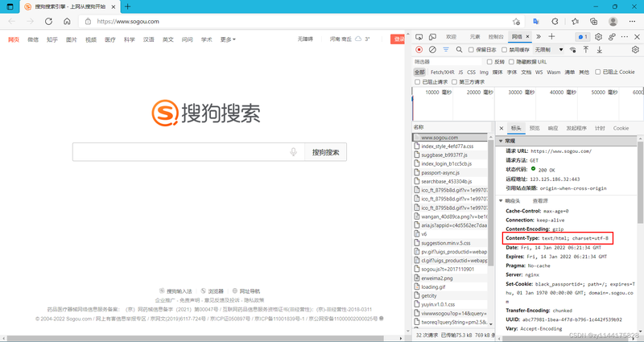Click the 搜狗搜索 search button
Viewport: 644px width, 342px height.
pyautogui.click(x=326, y=152)
